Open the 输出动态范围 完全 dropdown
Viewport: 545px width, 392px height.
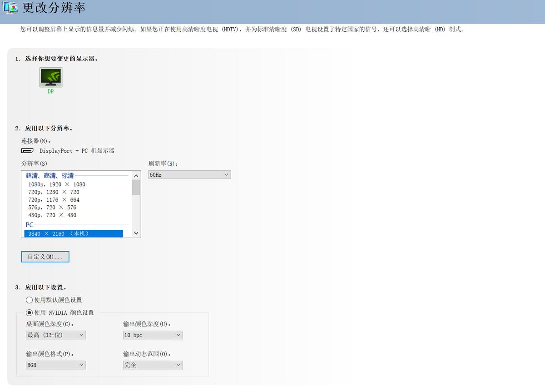153,365
